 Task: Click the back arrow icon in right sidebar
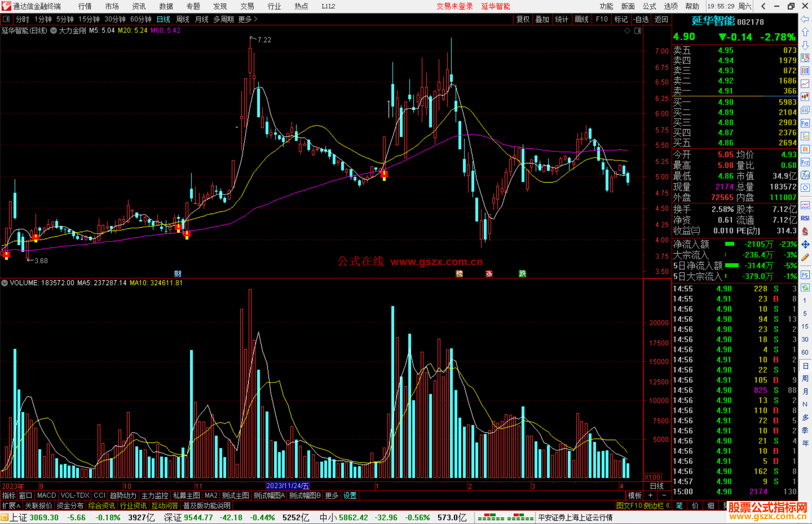[x=805, y=19]
